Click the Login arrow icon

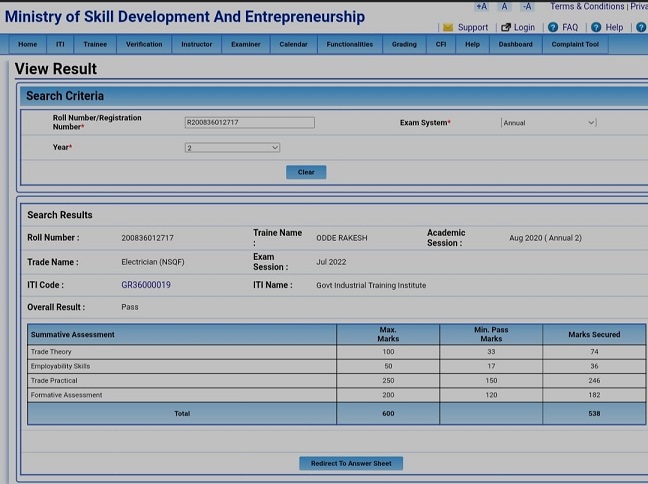click(x=506, y=28)
